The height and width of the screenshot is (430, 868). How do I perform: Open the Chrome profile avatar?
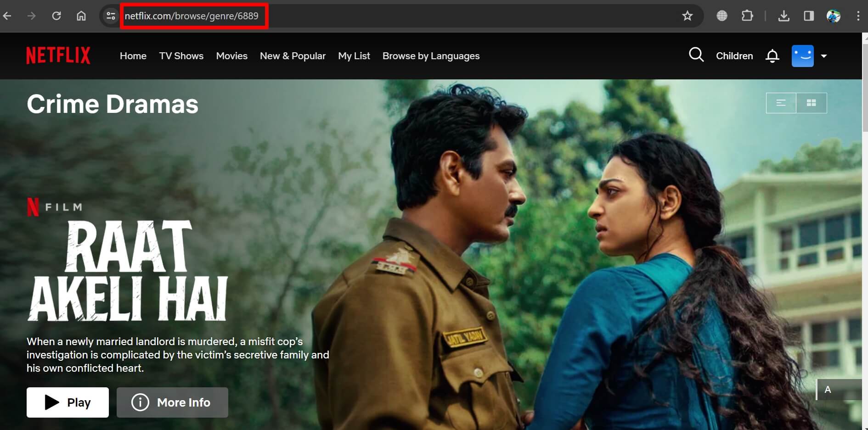834,16
